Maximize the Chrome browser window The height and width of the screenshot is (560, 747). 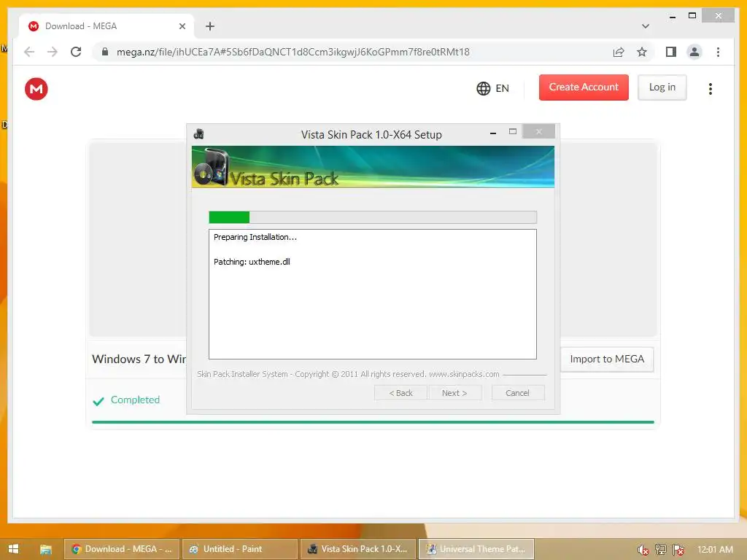click(692, 16)
